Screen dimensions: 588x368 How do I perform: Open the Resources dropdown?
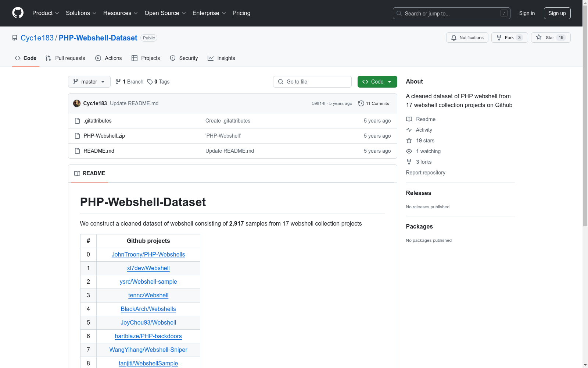click(x=121, y=13)
